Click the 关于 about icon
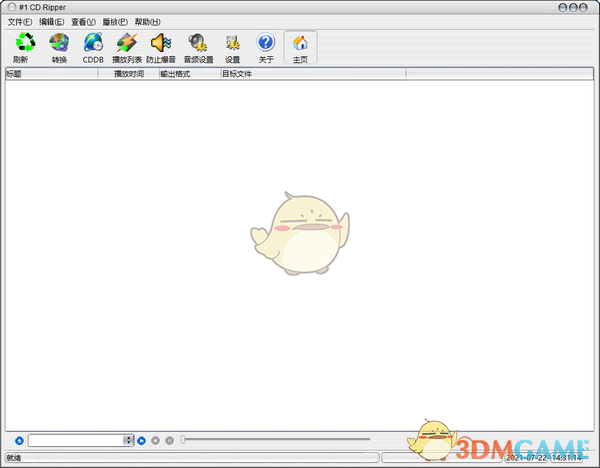The width and height of the screenshot is (600, 468). pyautogui.click(x=266, y=42)
